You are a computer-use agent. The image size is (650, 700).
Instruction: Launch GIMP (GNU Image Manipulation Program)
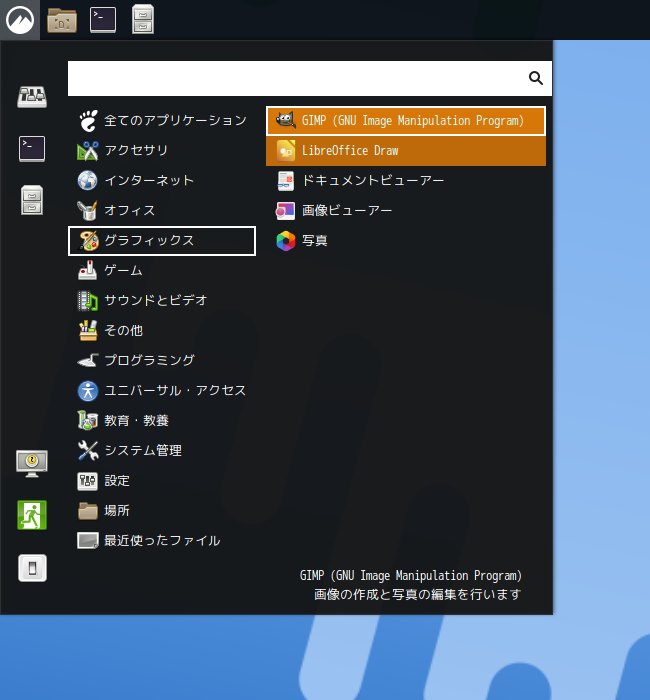[406, 121]
